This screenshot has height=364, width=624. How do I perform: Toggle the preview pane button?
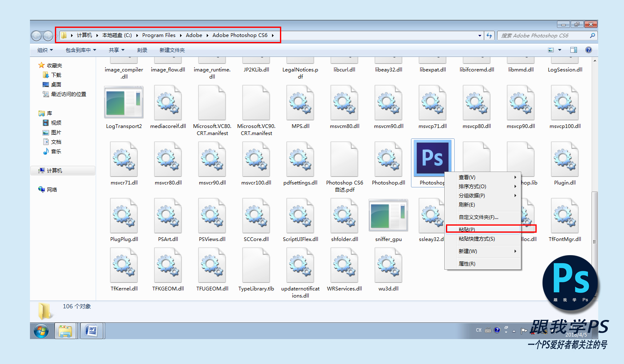[x=574, y=50]
